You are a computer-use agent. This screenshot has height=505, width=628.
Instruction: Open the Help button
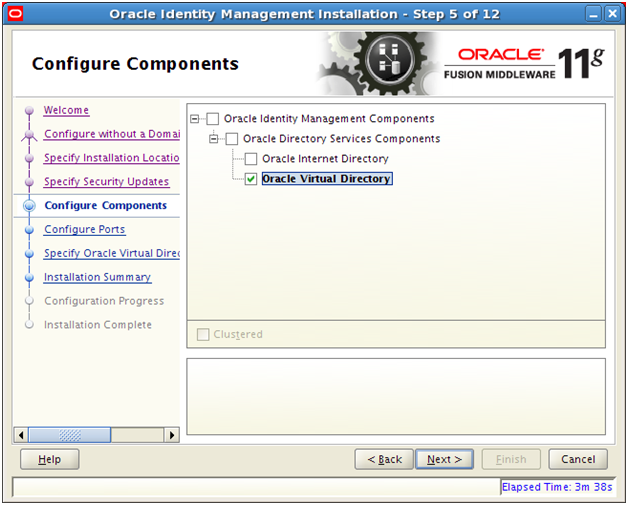tap(50, 459)
